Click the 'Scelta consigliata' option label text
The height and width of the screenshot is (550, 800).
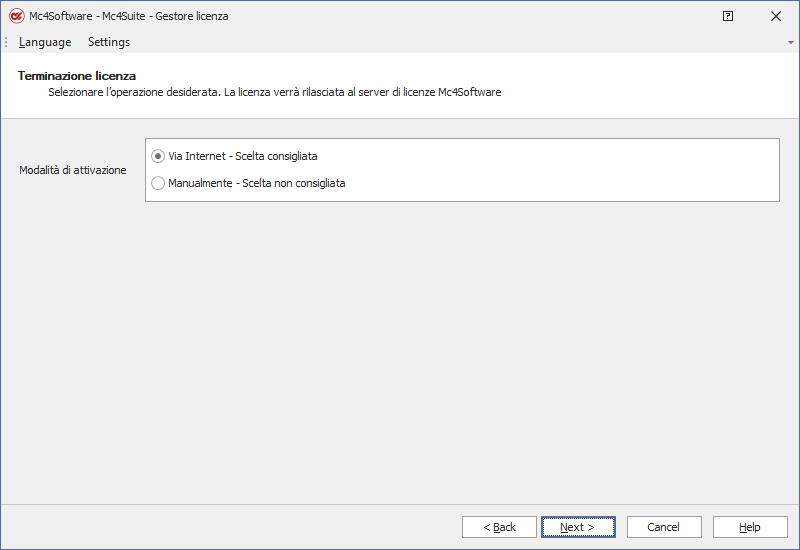pos(276,156)
